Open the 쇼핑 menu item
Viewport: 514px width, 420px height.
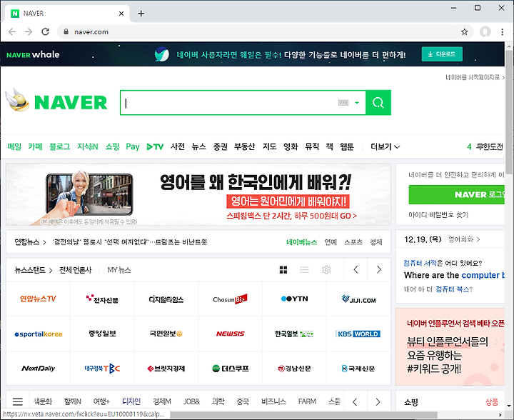pos(112,146)
